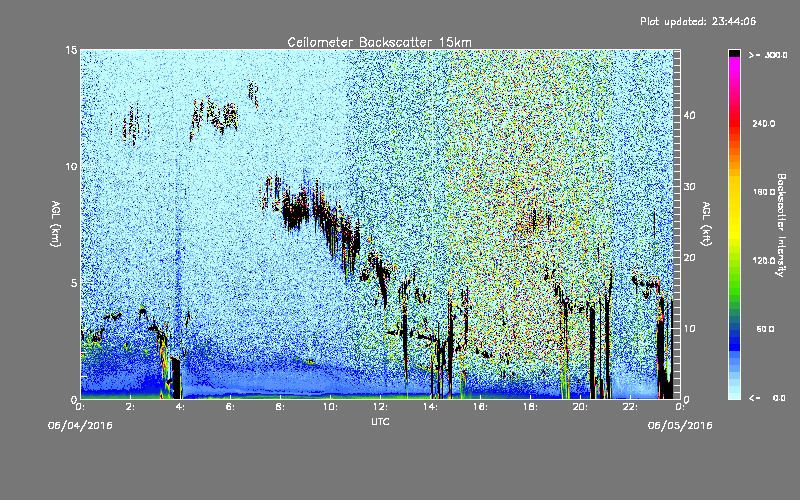Image resolution: width=800 pixels, height=500 pixels.
Task: Pick the black top segment of the colorbar
Action: point(734,53)
